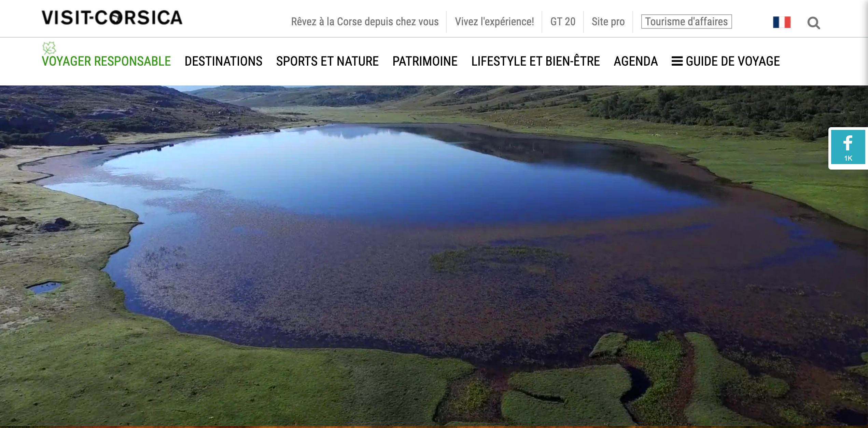The image size is (868, 428).
Task: Click the Facebook share icon
Action: click(848, 143)
